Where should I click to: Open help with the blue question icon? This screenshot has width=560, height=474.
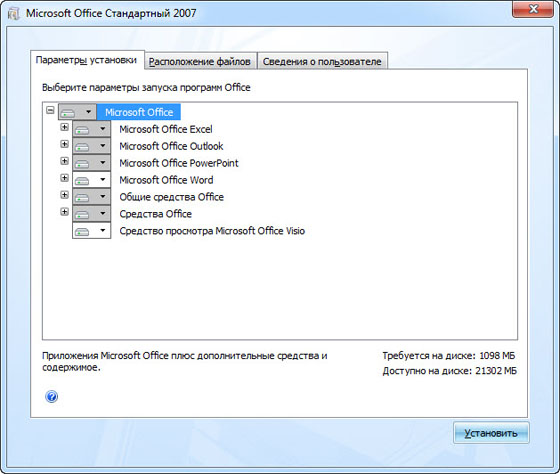(x=52, y=396)
